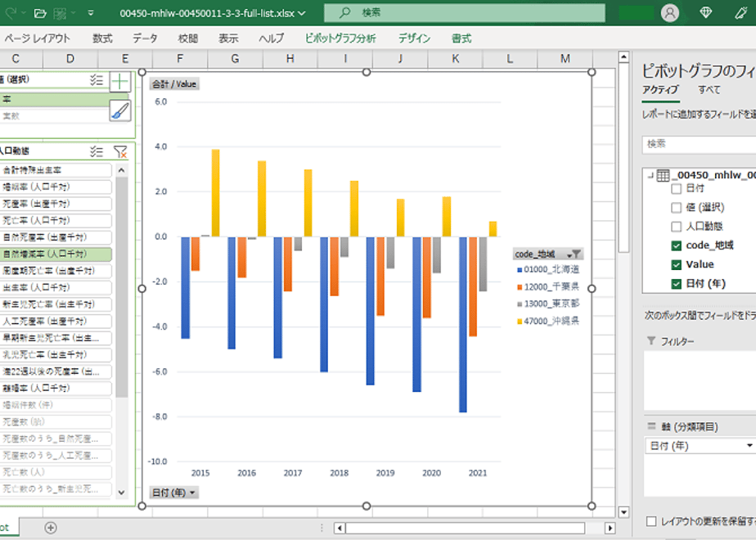Open the 校閲 ribbon tab

point(188,38)
